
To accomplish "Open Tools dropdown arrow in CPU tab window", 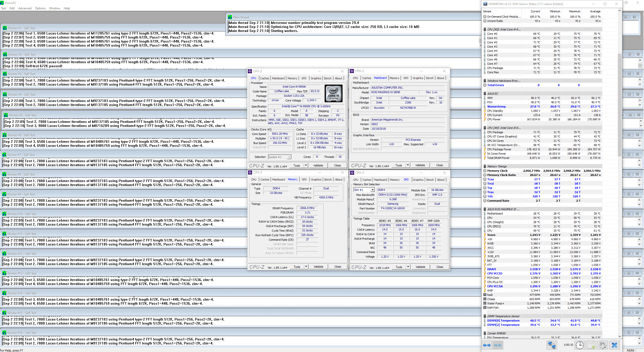I will (x=306, y=165).
